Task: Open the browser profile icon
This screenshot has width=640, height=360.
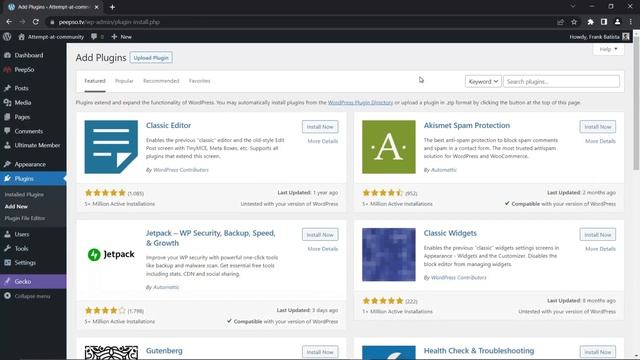Action: [x=617, y=22]
